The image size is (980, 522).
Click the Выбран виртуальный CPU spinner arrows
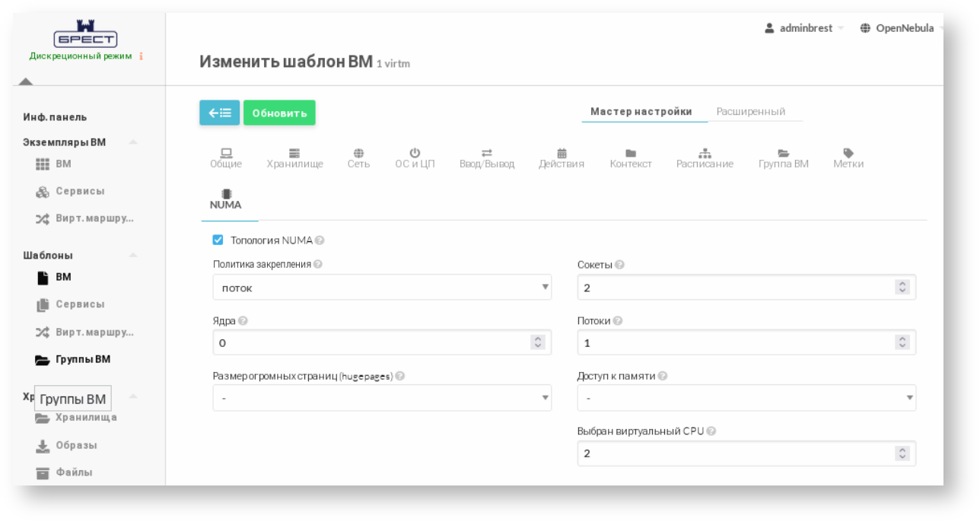coord(902,454)
